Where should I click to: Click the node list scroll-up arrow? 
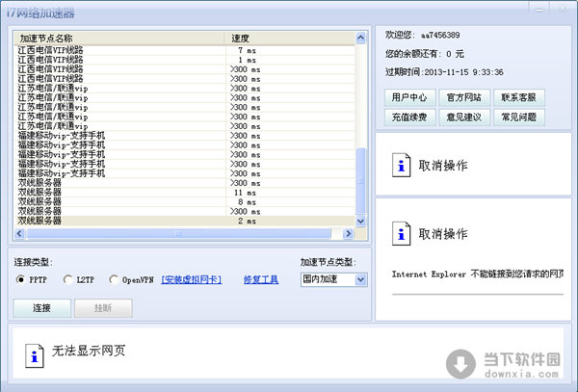tap(360, 38)
